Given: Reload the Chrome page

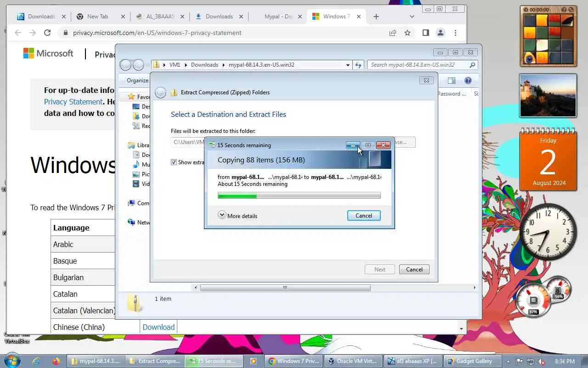Looking at the screenshot, I should pyautogui.click(x=47, y=33).
